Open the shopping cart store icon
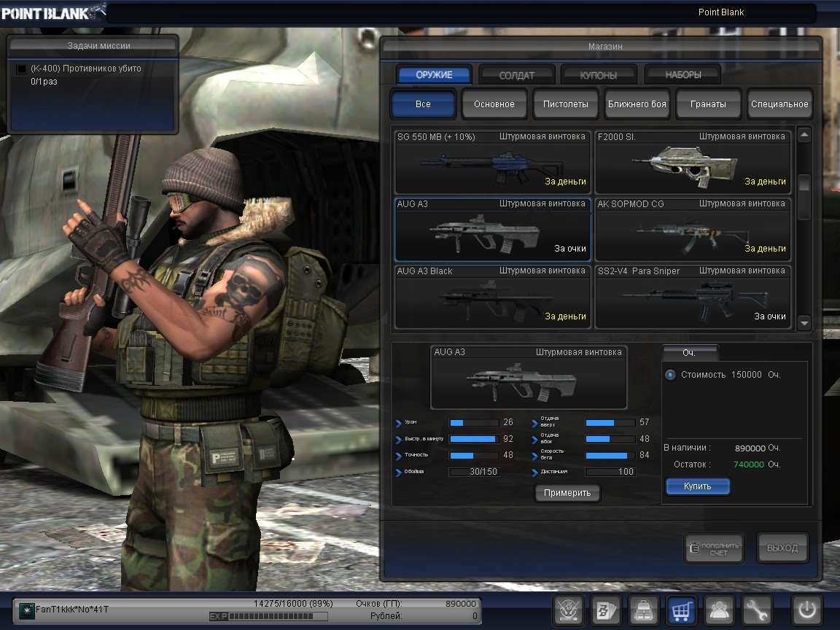This screenshot has height=630, width=840. pos(681,610)
